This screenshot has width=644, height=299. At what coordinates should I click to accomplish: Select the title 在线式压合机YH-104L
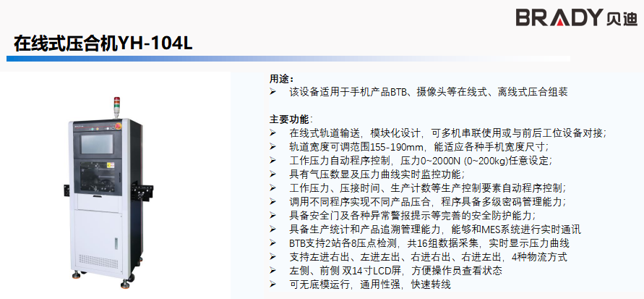(103, 43)
